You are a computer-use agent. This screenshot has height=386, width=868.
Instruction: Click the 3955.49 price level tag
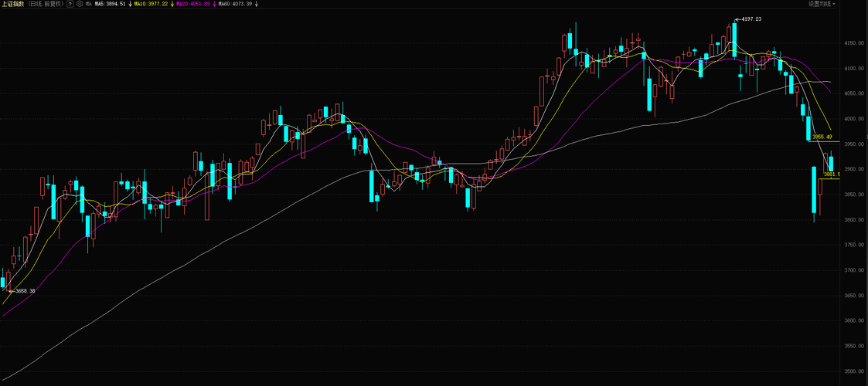pyautogui.click(x=822, y=137)
